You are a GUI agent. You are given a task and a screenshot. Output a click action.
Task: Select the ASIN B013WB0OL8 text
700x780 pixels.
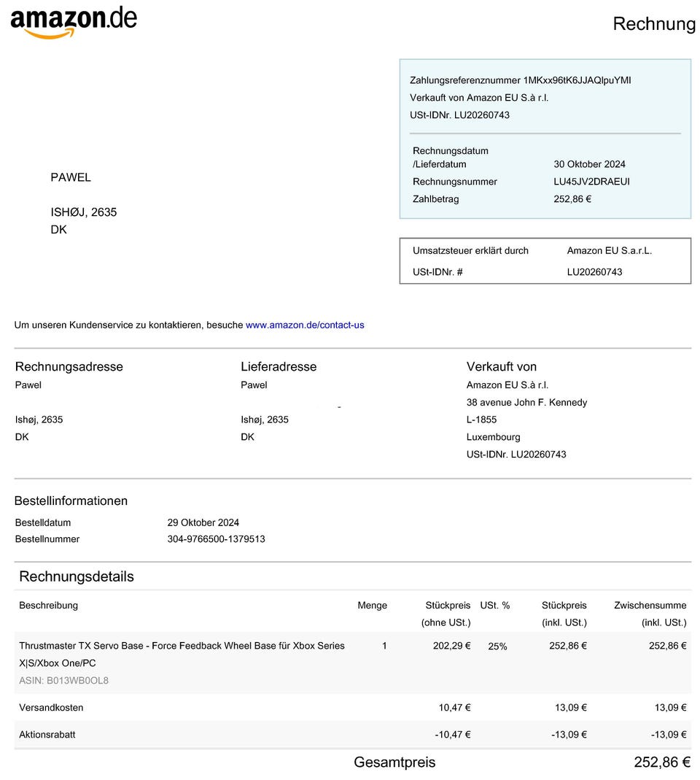tap(63, 681)
